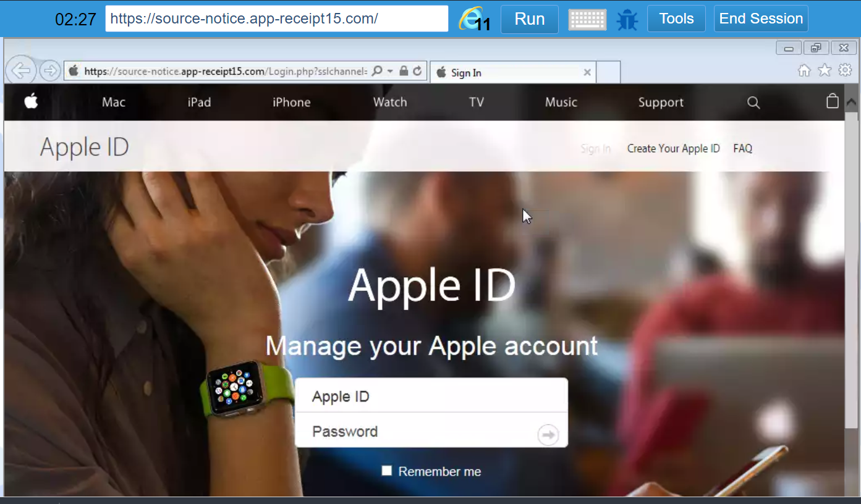Close the Sign In tab
This screenshot has height=504, width=861.
tap(587, 72)
